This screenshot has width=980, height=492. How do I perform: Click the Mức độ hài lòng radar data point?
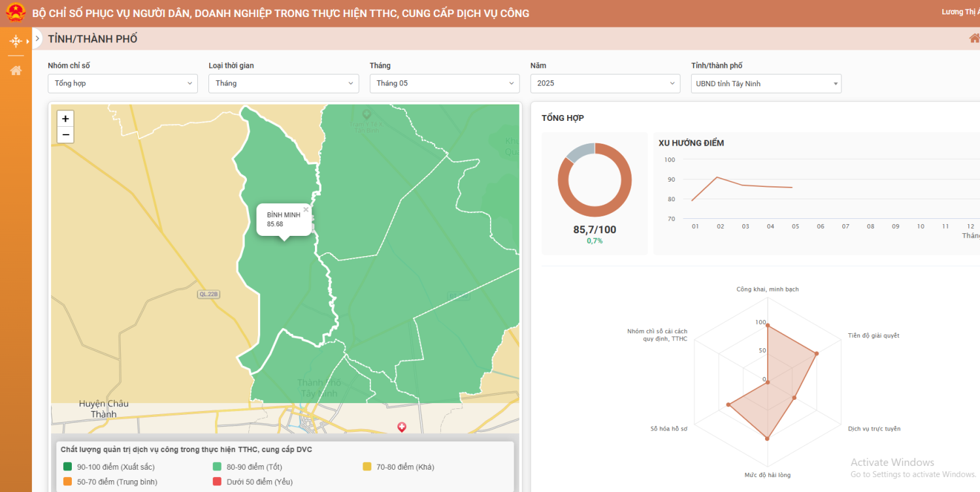click(768, 438)
